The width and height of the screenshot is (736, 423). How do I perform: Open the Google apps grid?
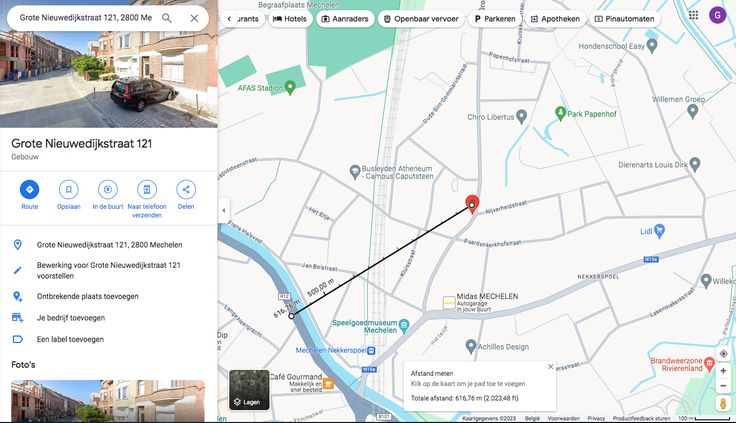[694, 15]
